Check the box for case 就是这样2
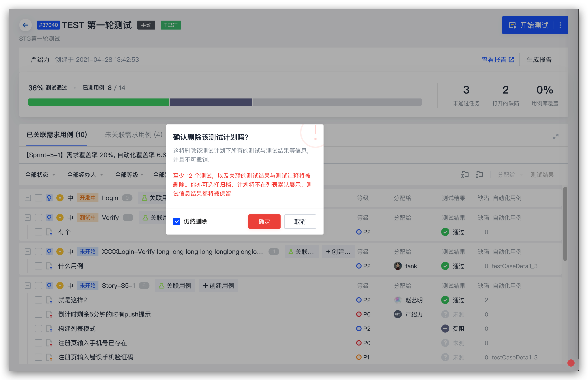Viewport: 588px width, 380px height. (x=38, y=300)
